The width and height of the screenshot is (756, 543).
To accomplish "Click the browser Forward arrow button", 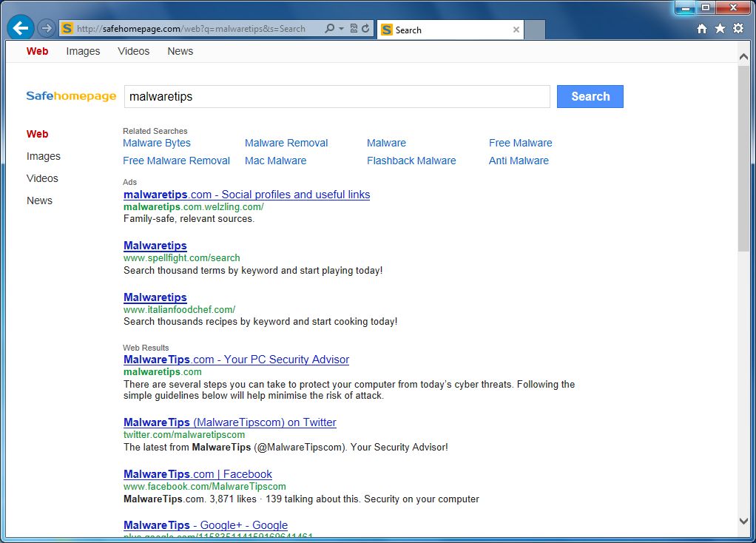I will 47,28.
